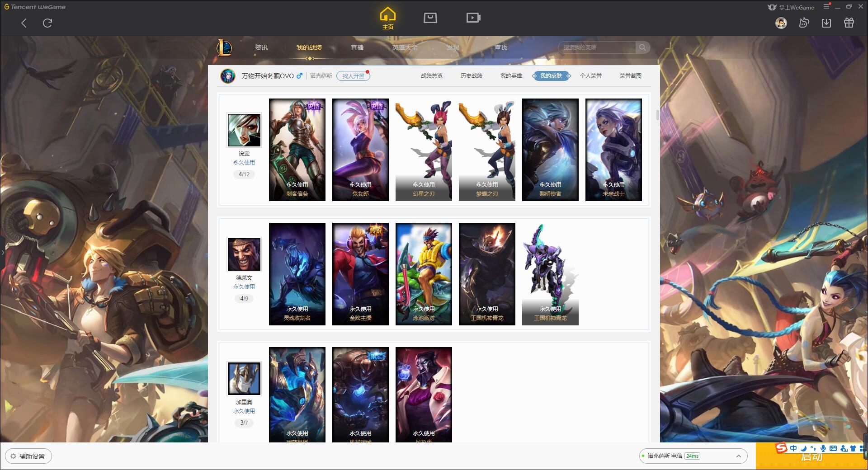Click the 加里奥 champion portrait
This screenshot has width=868, height=470.
pos(244,379)
